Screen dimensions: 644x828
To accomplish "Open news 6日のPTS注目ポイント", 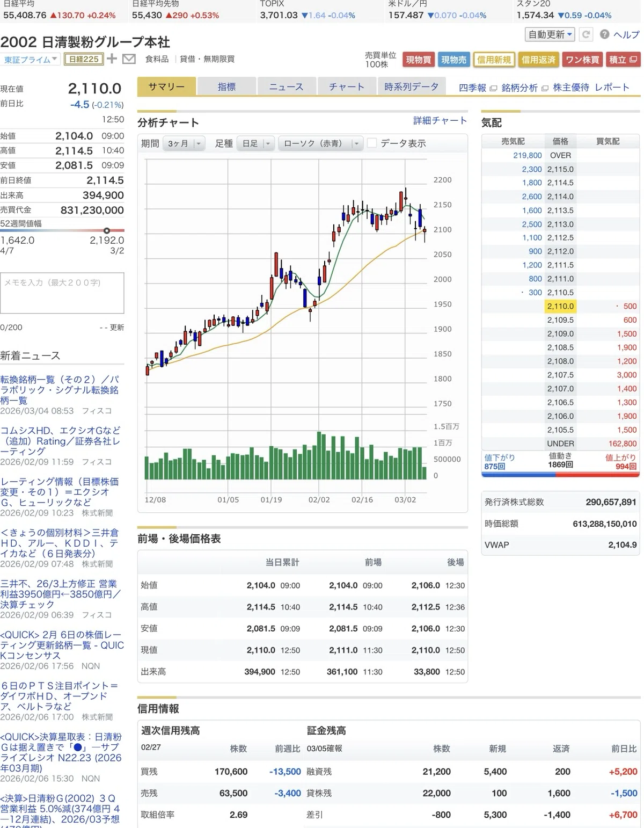I will 59,696.
